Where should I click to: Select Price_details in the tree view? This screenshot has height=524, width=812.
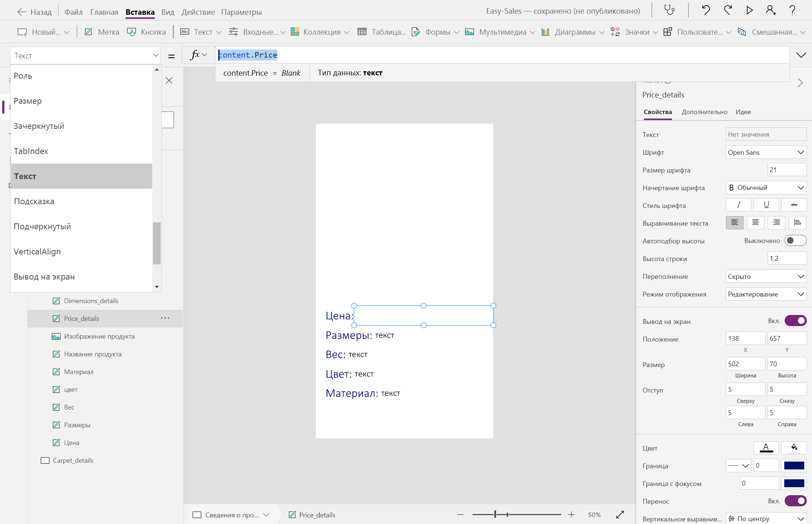(82, 319)
